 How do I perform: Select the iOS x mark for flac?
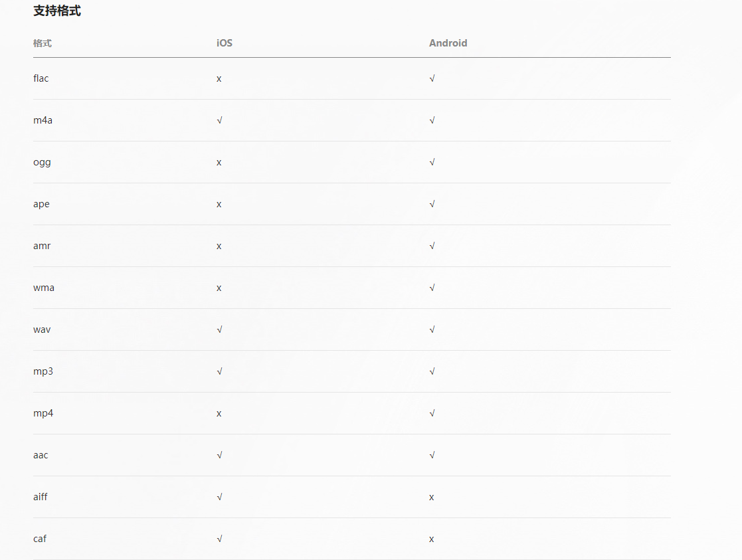219,79
